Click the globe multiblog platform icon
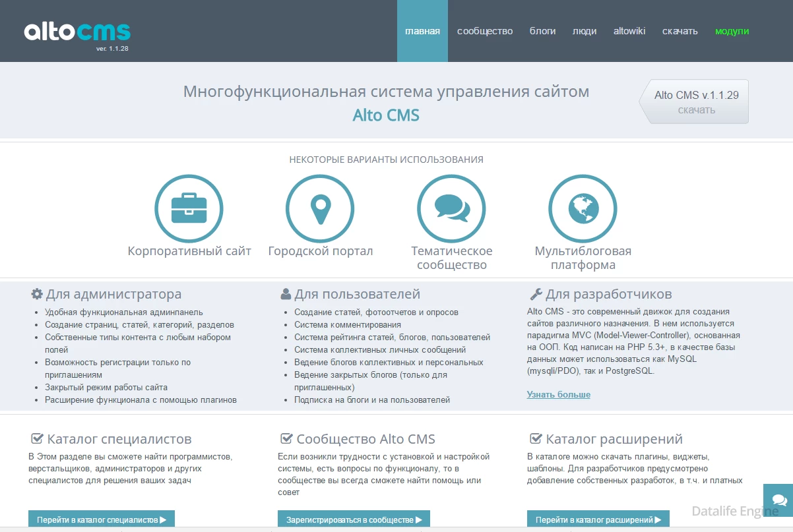Image resolution: width=793 pixels, height=532 pixels. [583, 208]
